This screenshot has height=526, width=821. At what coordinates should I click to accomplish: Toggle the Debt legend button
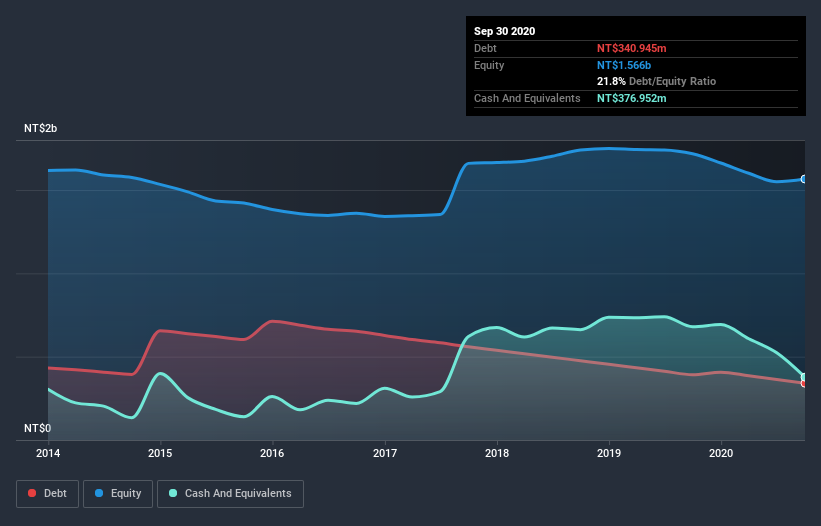[48, 494]
